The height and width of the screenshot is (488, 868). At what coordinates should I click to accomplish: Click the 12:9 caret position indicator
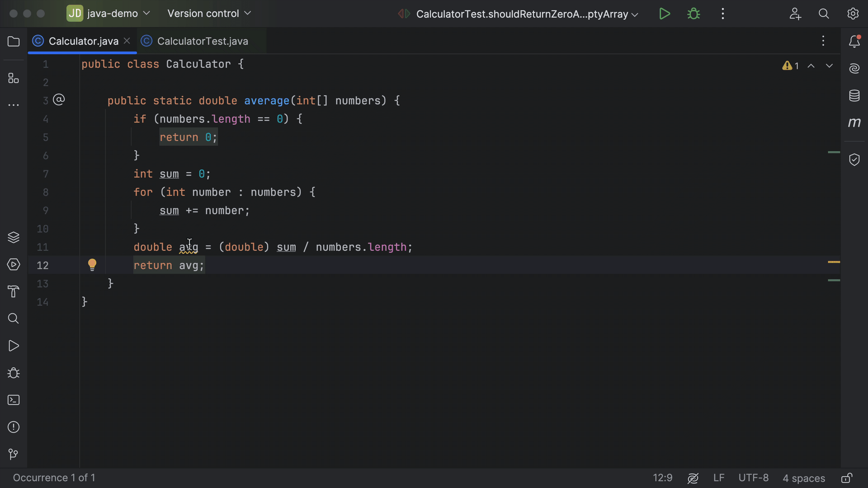(x=662, y=478)
